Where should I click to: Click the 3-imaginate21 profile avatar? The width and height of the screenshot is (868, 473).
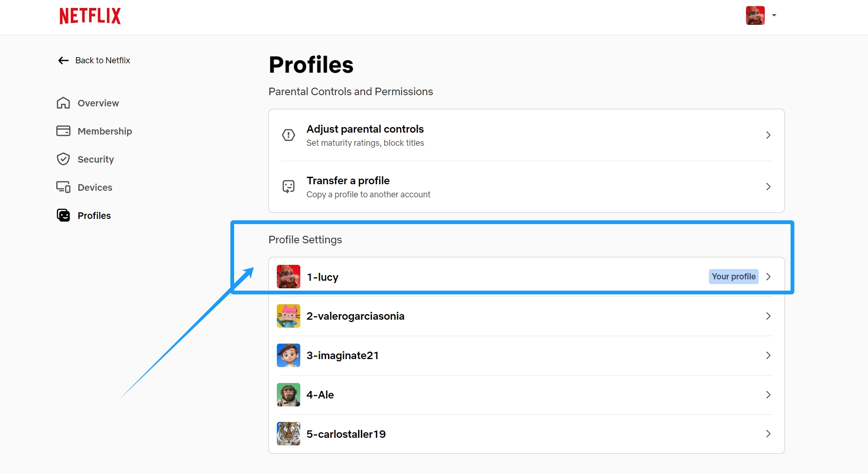click(x=289, y=355)
